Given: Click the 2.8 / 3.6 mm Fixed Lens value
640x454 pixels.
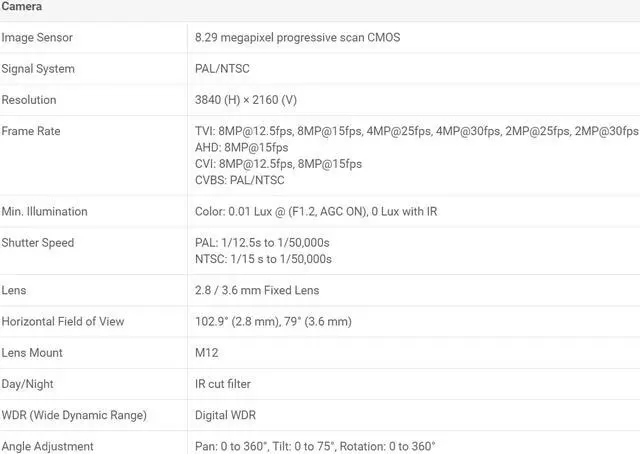Looking at the screenshot, I should 257,290.
